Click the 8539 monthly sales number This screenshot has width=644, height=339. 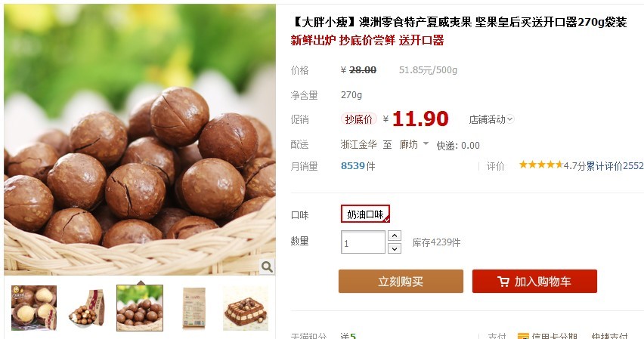pos(353,166)
